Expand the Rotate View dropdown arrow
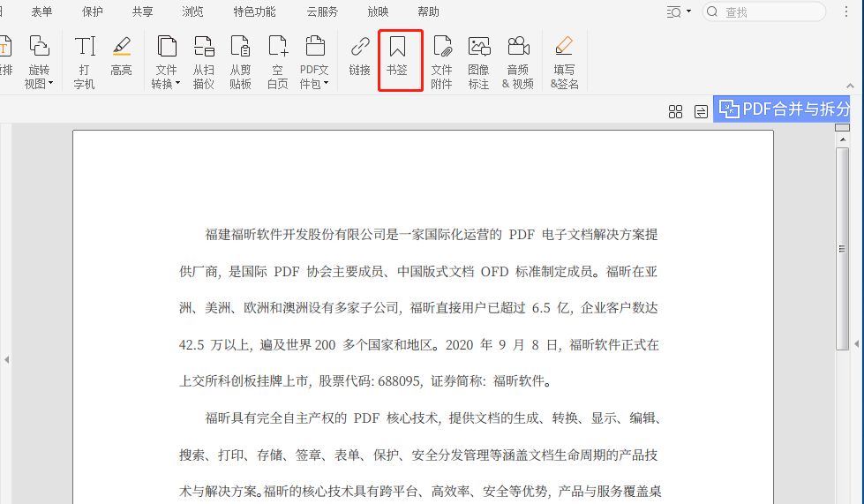The height and width of the screenshot is (504, 864). tap(50, 84)
